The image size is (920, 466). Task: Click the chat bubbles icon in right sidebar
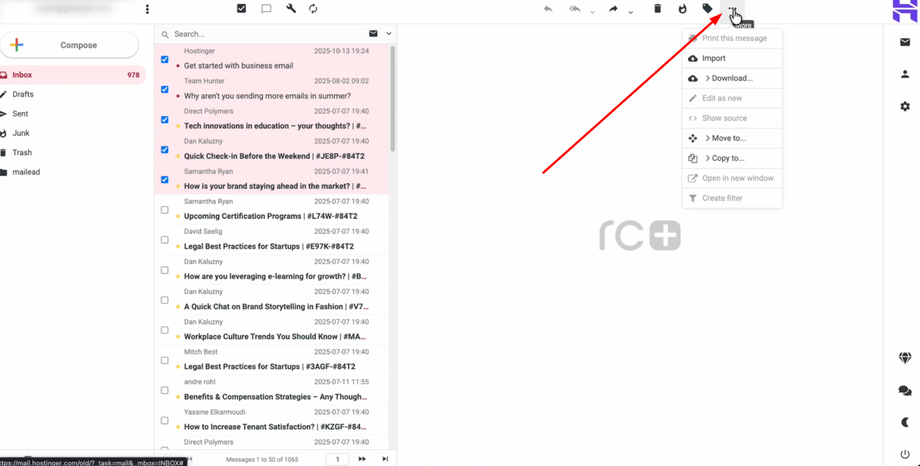pyautogui.click(x=905, y=390)
